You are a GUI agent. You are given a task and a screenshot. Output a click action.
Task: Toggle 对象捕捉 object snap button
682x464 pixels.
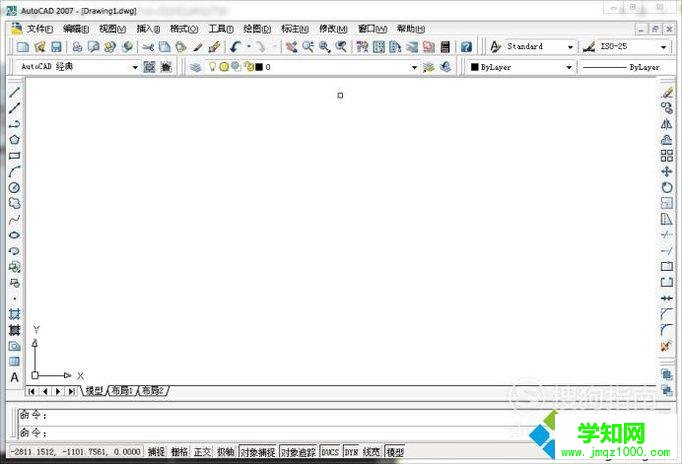pyautogui.click(x=258, y=452)
